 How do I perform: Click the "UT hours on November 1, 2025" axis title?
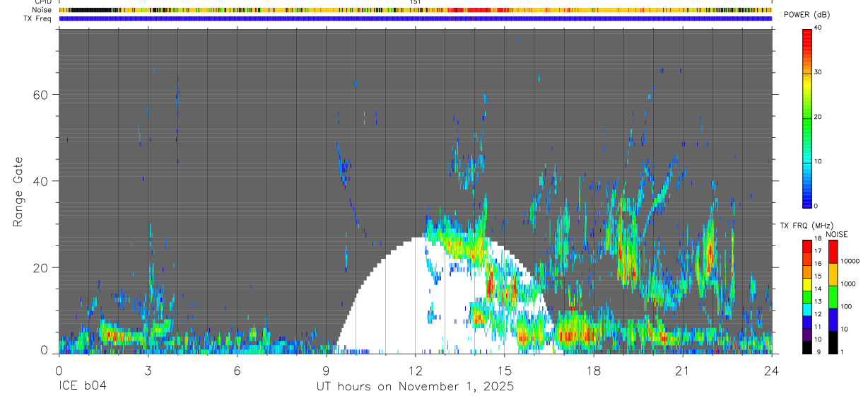click(415, 387)
